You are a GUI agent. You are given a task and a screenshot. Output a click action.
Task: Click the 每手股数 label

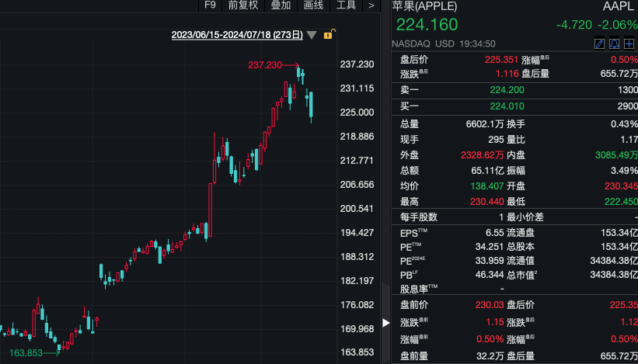click(419, 217)
